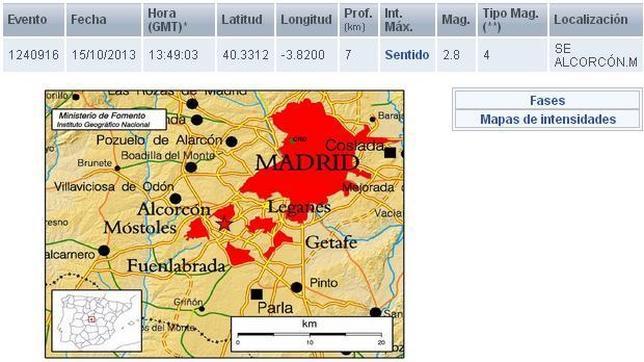Click the Mejorada label on the map

click(369, 188)
